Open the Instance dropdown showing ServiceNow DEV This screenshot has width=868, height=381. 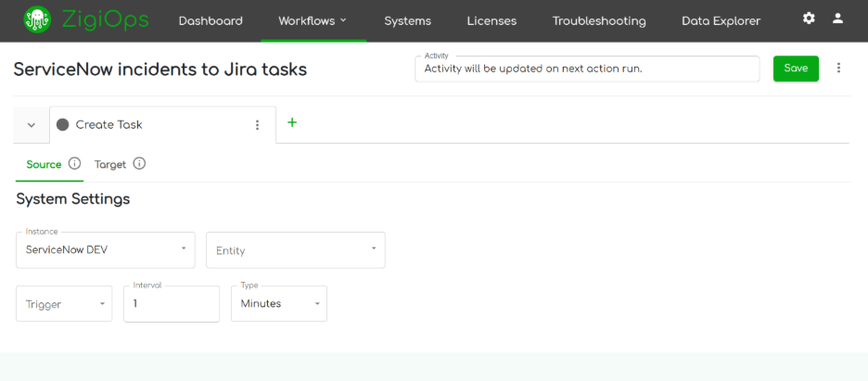coord(106,250)
